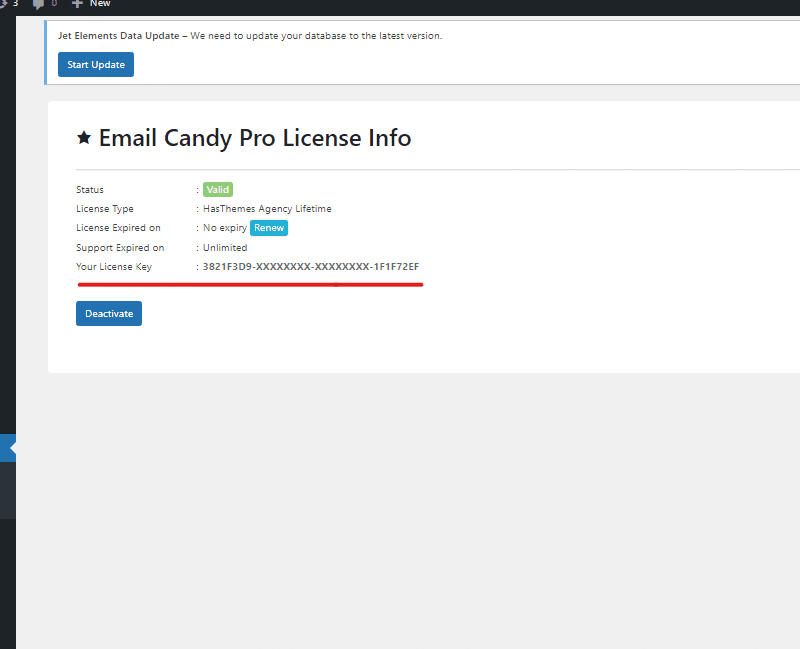Click the Renew license button
The height and width of the screenshot is (649, 800).
coord(269,228)
